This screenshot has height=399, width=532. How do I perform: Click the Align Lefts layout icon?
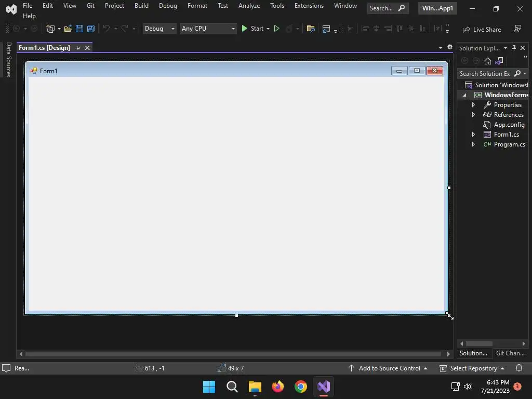tap(365, 29)
